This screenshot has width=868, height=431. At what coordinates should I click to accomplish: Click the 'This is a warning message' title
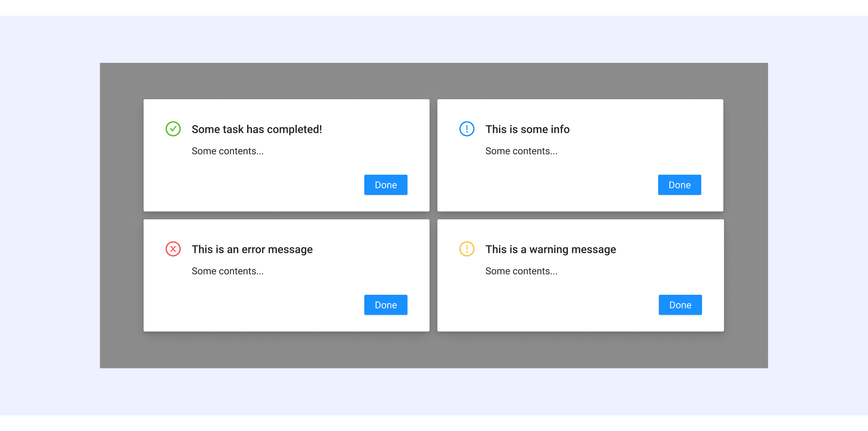click(x=550, y=249)
